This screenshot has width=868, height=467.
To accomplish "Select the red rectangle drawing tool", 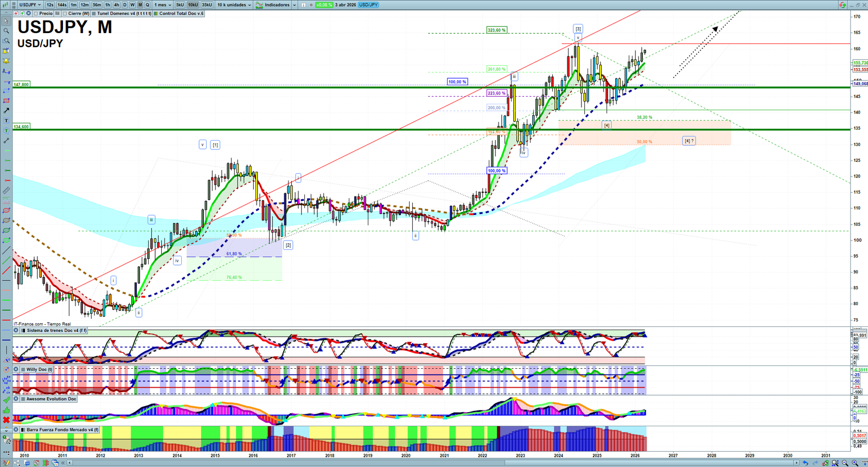I will [6, 101].
